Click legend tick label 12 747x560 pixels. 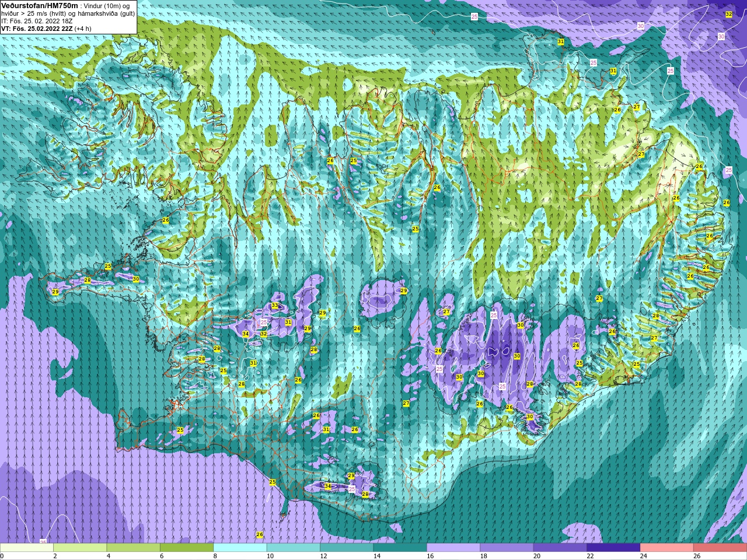[x=323, y=556]
